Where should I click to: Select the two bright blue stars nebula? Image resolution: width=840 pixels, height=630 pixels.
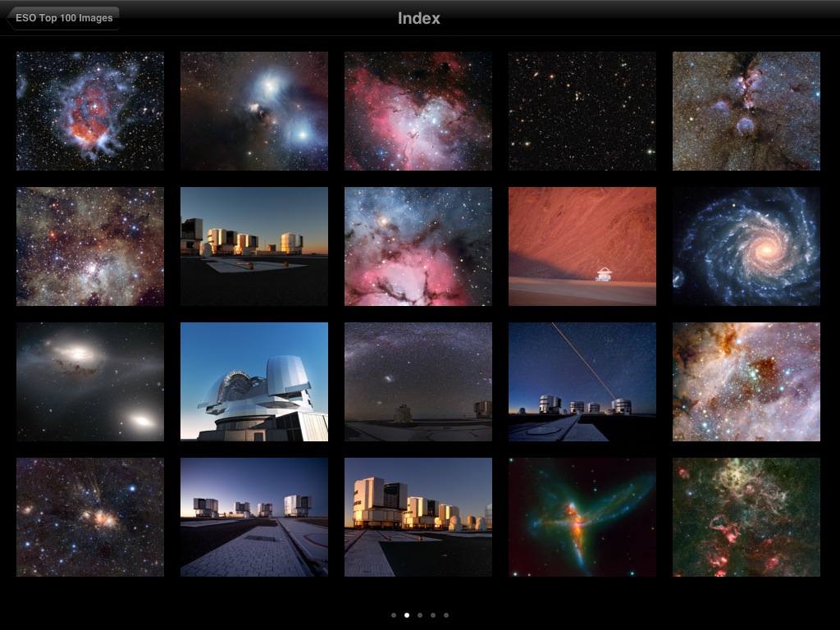pos(253,111)
